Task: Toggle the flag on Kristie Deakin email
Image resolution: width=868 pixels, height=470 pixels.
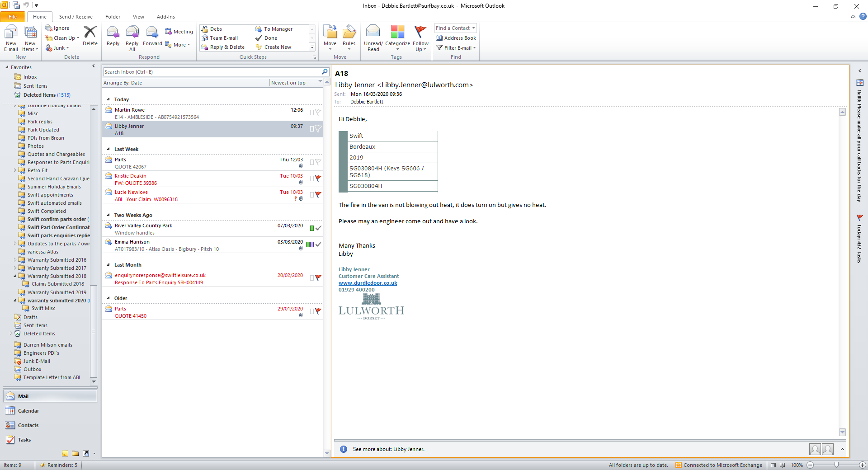Action: tap(318, 179)
